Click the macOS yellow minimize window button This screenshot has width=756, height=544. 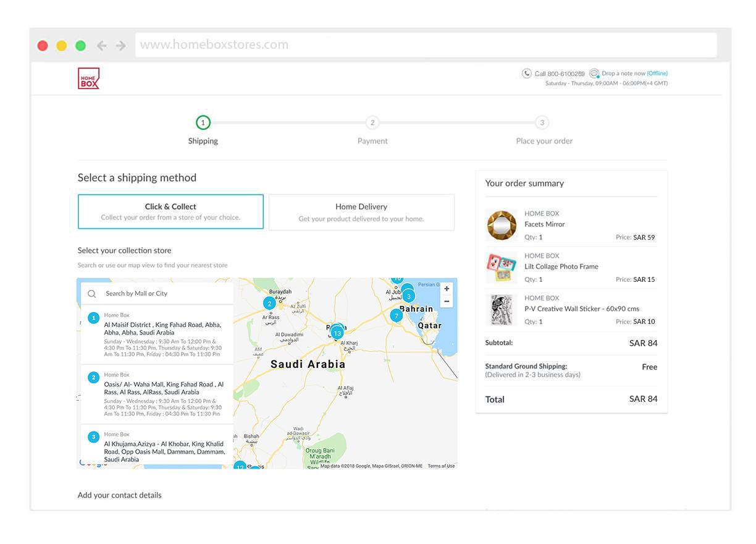coord(62,46)
